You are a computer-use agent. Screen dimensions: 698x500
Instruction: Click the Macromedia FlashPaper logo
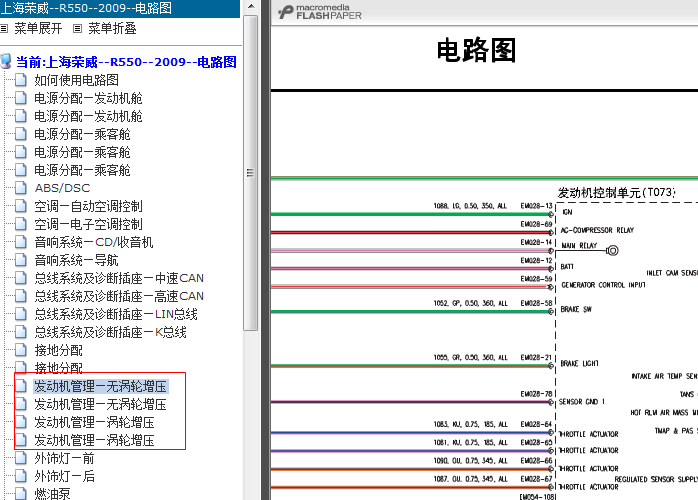(x=320, y=12)
